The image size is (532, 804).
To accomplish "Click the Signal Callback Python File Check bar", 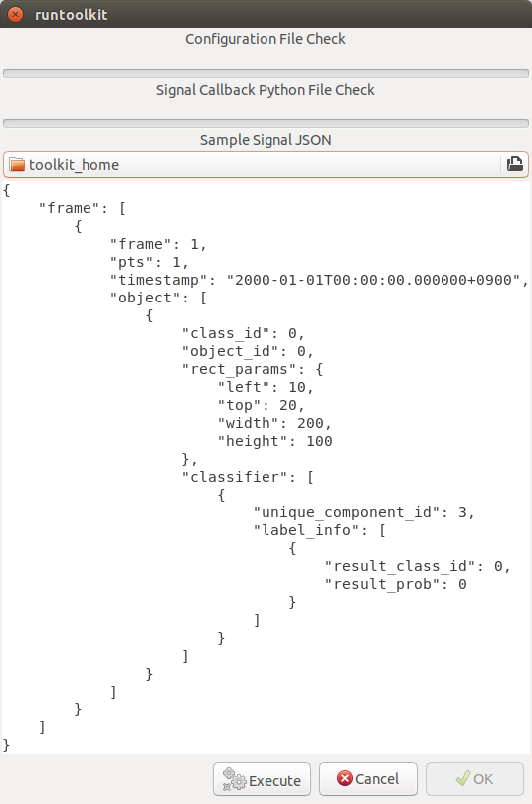I will [266, 124].
